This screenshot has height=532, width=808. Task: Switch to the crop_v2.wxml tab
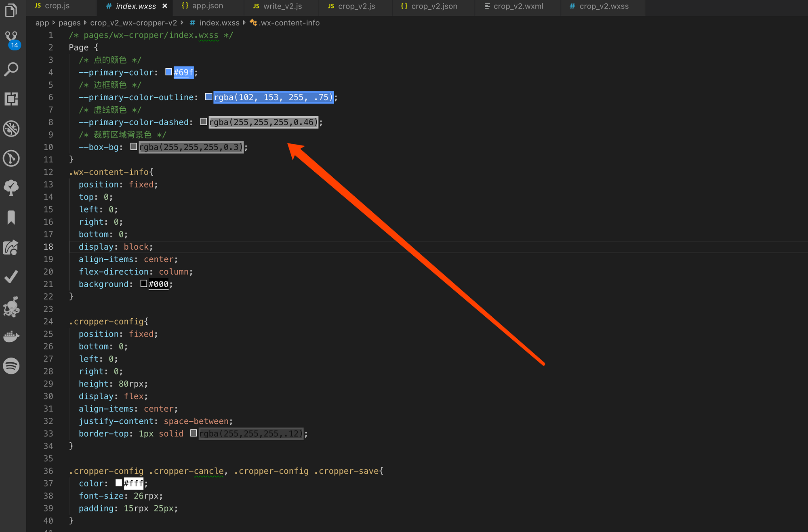coord(518,6)
